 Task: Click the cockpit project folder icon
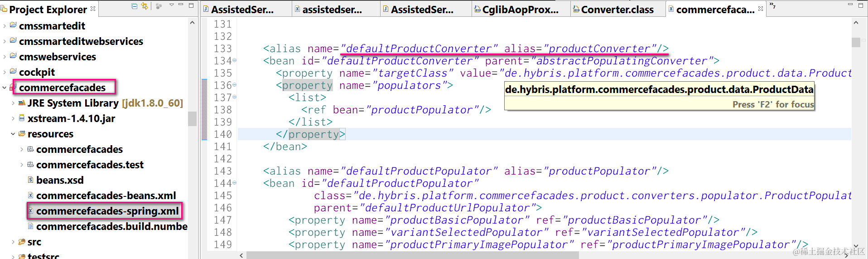[13, 72]
